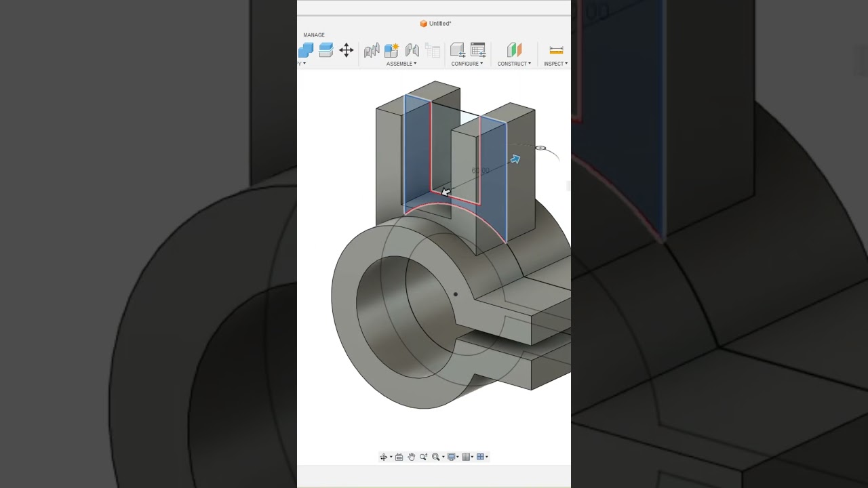The width and height of the screenshot is (868, 488).
Task: Click the Zoom magnifier-plus tool
Action: pos(423,457)
